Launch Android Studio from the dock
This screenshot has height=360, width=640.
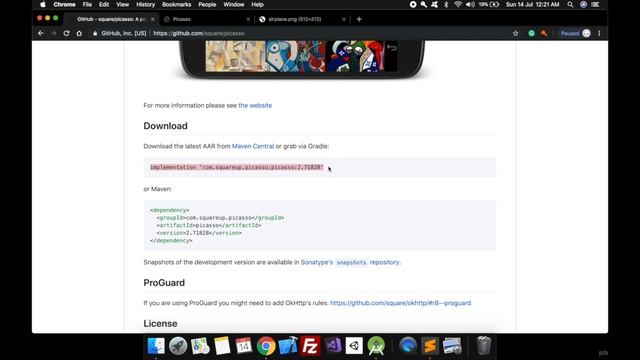tap(376, 346)
